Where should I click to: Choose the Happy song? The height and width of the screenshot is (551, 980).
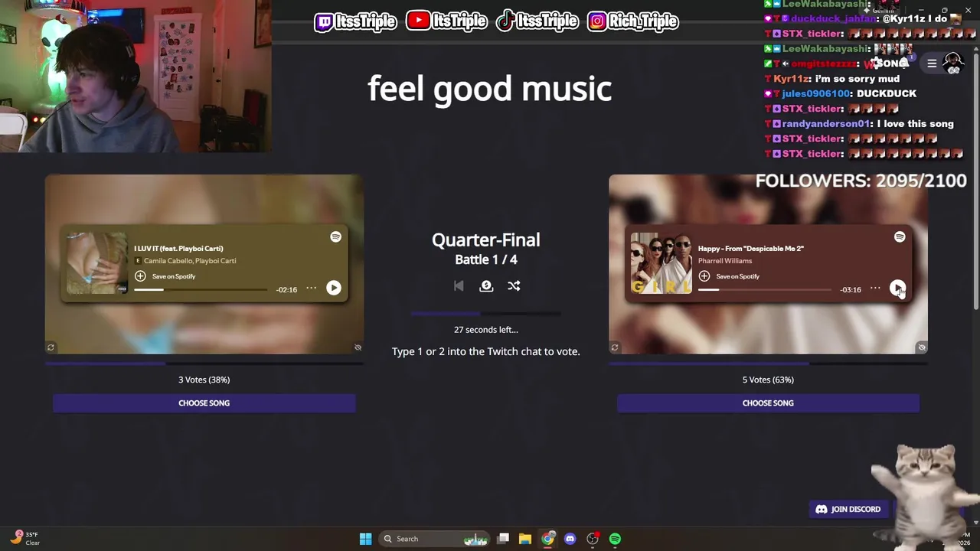(x=768, y=403)
